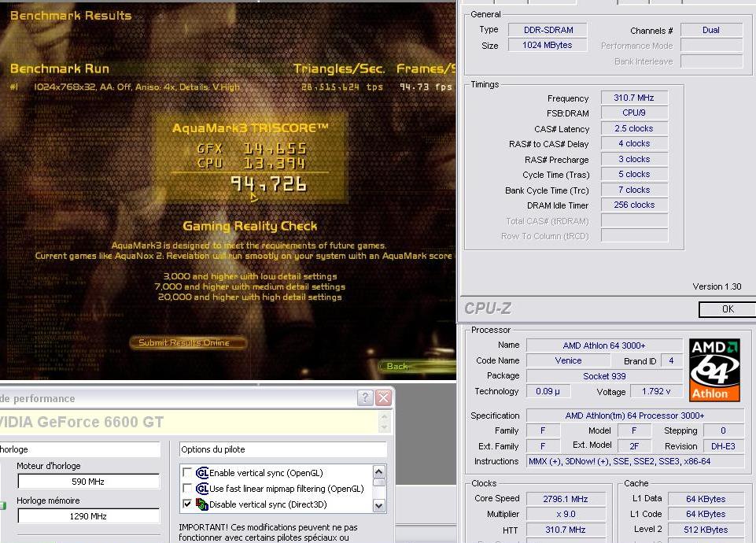Click Moteur d'horloge 590 MHz field
The width and height of the screenshot is (756, 543).
click(89, 482)
